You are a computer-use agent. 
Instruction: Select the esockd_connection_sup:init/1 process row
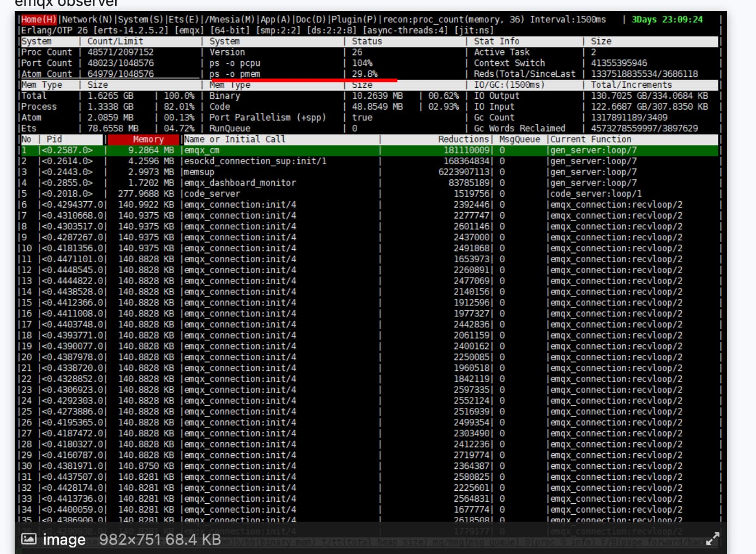255,161
